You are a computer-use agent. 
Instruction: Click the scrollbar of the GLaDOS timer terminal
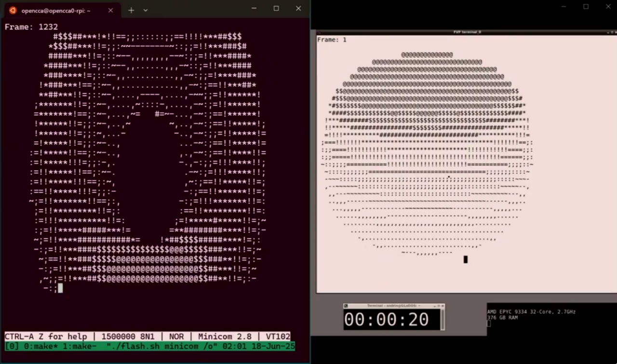(442, 318)
